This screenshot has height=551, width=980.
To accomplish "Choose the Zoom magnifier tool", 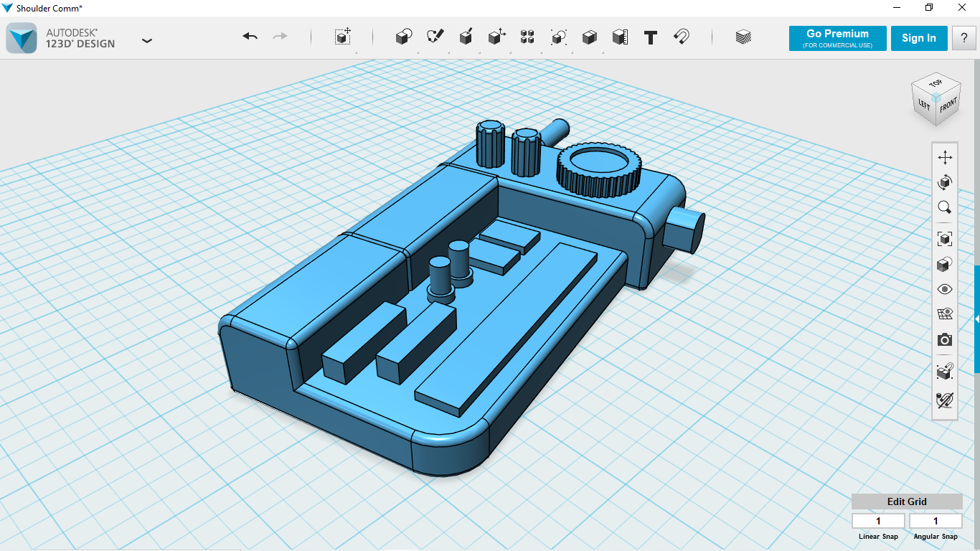I will 945,208.
